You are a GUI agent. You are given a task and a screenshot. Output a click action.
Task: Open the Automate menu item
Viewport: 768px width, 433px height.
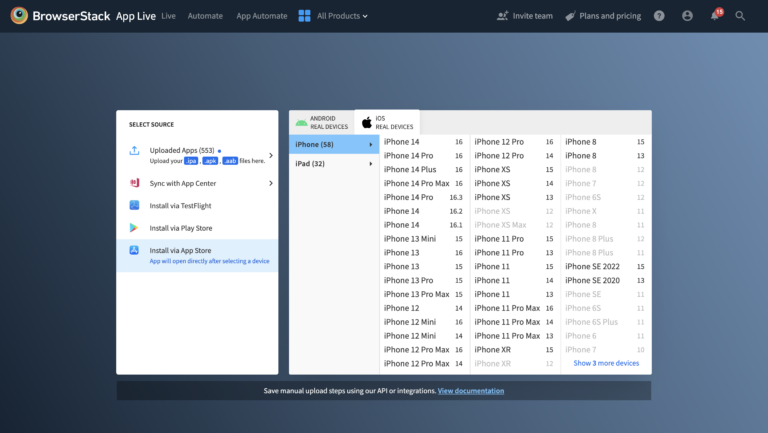(205, 16)
